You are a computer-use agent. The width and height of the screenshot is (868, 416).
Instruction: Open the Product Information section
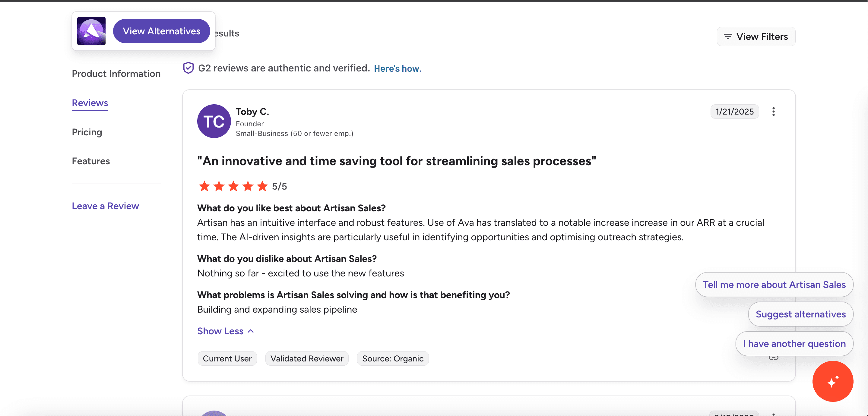pos(116,74)
